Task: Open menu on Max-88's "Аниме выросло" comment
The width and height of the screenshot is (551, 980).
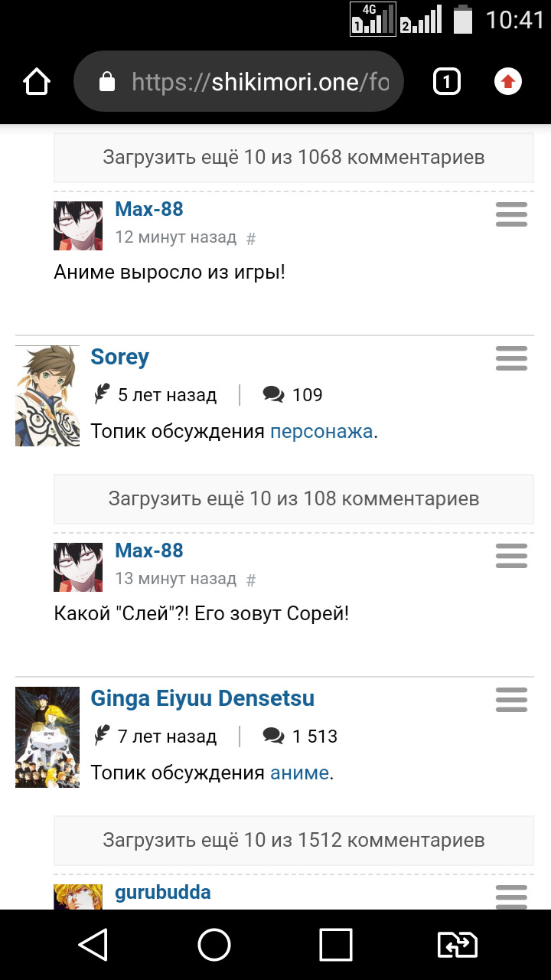Action: 511,214
